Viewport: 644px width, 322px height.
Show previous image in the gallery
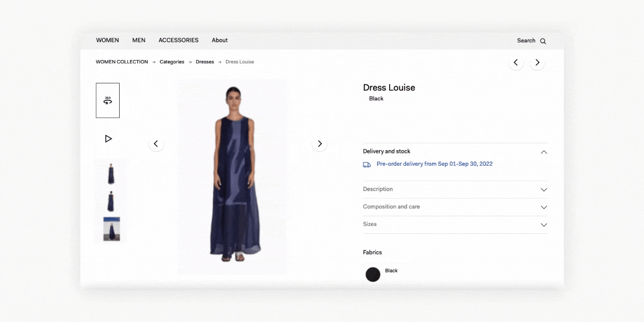click(x=156, y=144)
